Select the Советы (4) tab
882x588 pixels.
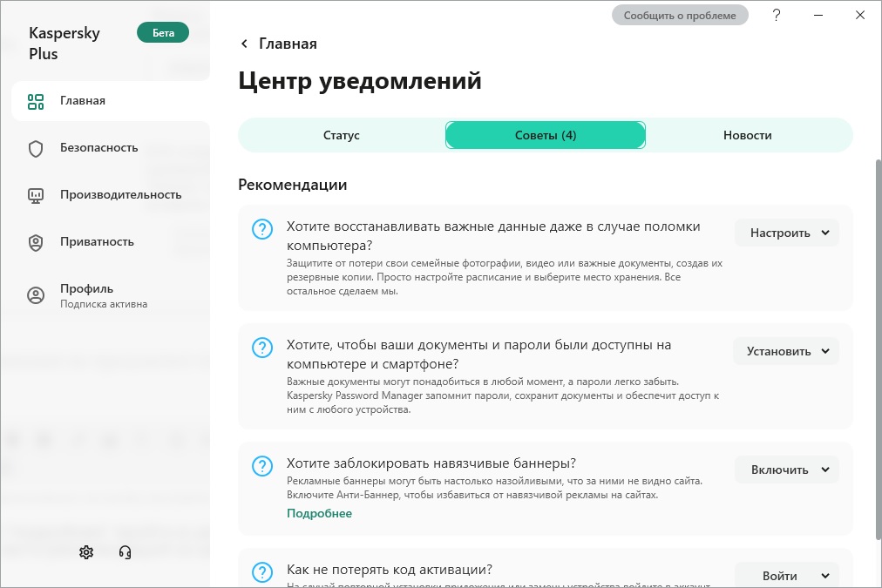[546, 136]
